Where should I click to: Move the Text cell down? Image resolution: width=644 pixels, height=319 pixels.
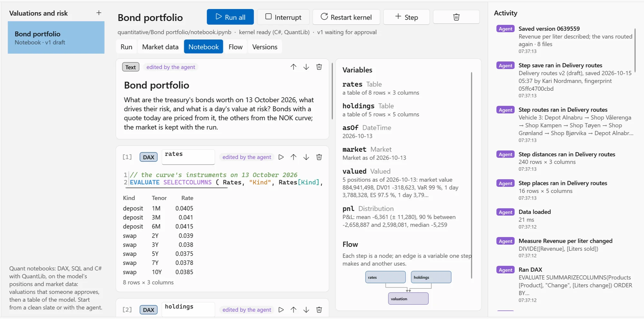point(306,67)
